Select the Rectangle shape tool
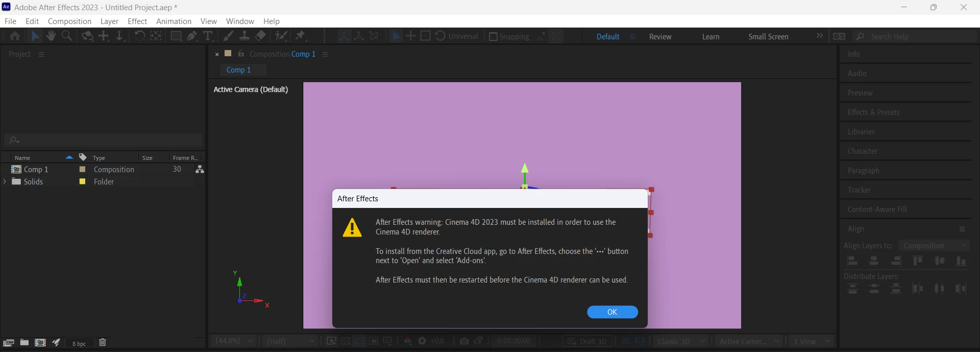Image resolution: width=980 pixels, height=352 pixels. pyautogui.click(x=176, y=36)
